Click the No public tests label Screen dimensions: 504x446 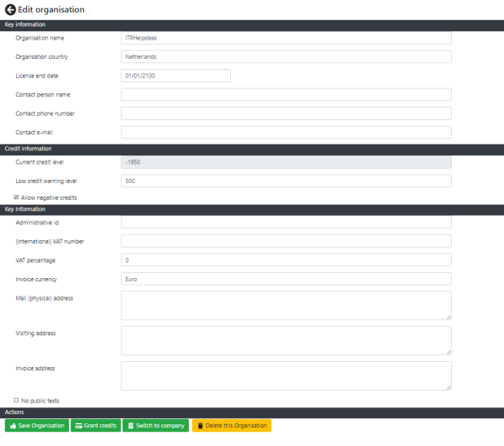40,401
